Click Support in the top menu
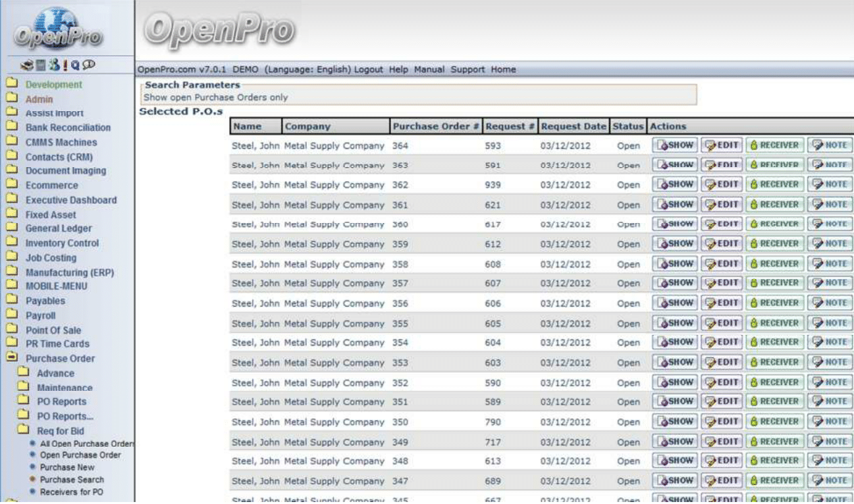Screen dimensions: 854x504 click(467, 70)
